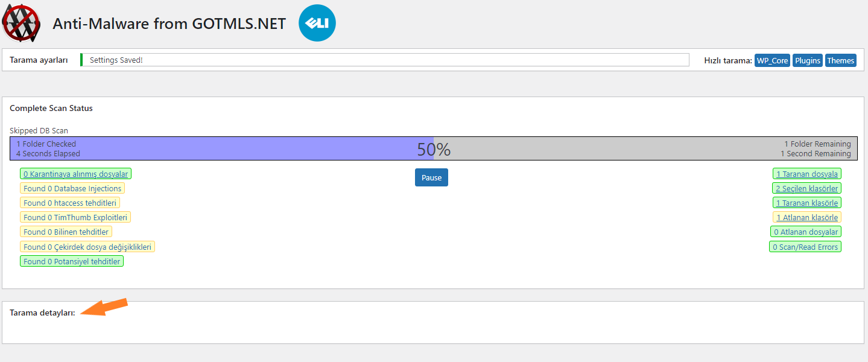
Task: Open Found 0 Bilinen tehditler
Action: tap(66, 232)
